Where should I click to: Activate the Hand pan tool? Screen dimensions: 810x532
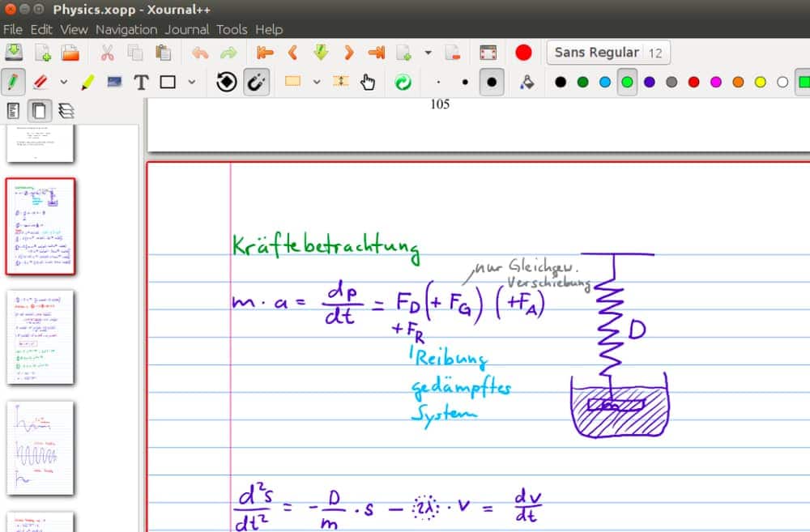tap(368, 82)
